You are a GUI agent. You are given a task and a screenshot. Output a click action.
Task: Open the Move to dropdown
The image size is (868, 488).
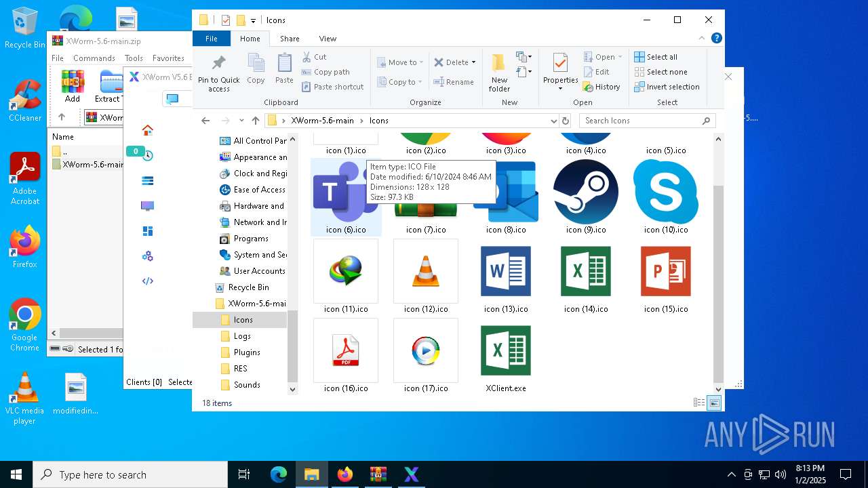point(400,62)
